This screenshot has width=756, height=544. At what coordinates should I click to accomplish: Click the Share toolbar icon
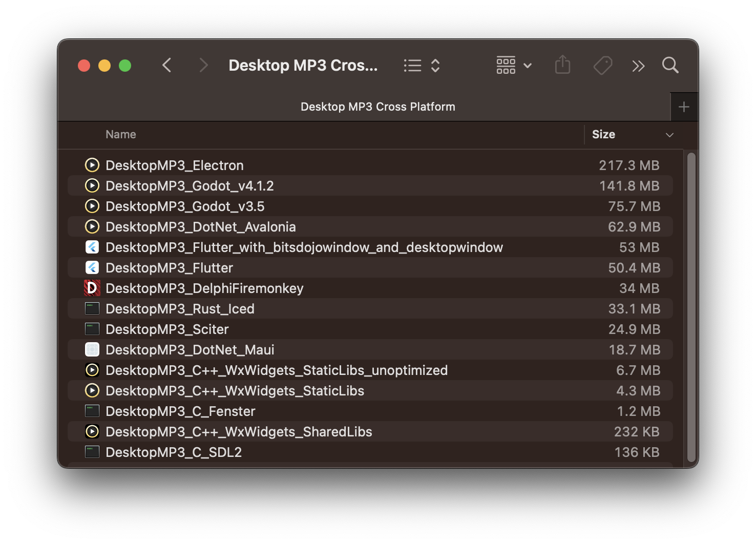tap(562, 65)
